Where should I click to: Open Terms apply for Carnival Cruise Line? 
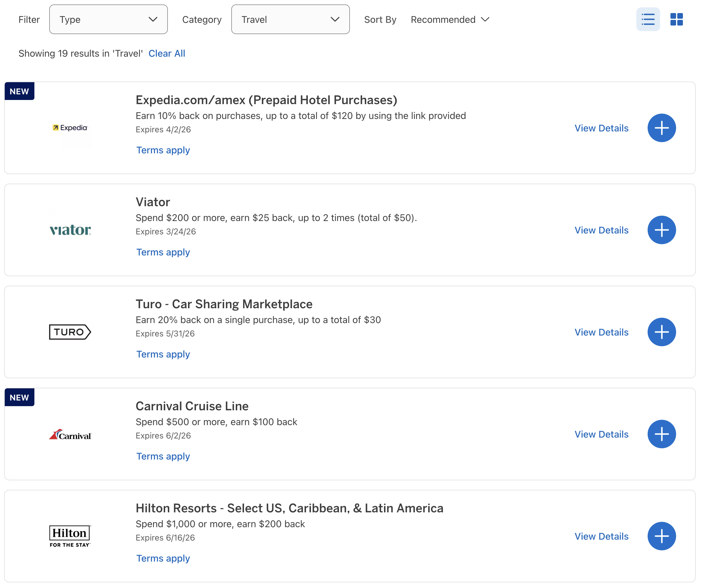click(x=162, y=456)
